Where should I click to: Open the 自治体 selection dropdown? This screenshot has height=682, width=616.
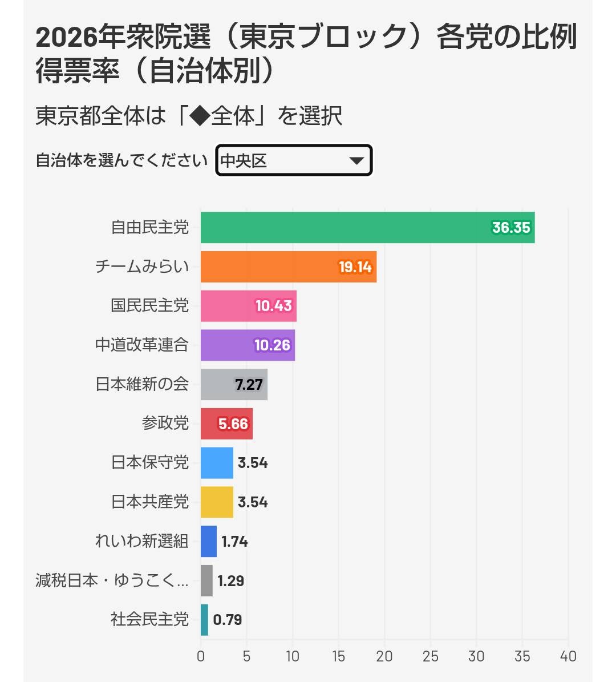click(293, 161)
